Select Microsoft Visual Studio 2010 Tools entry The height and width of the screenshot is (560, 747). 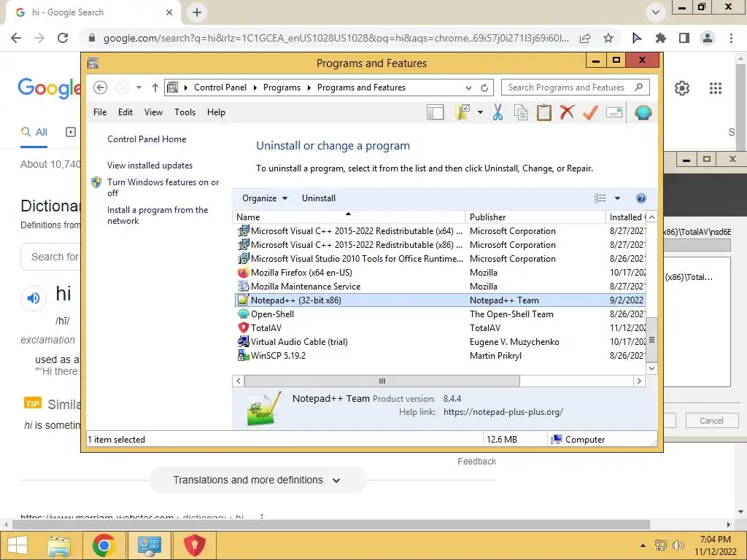pos(440,259)
